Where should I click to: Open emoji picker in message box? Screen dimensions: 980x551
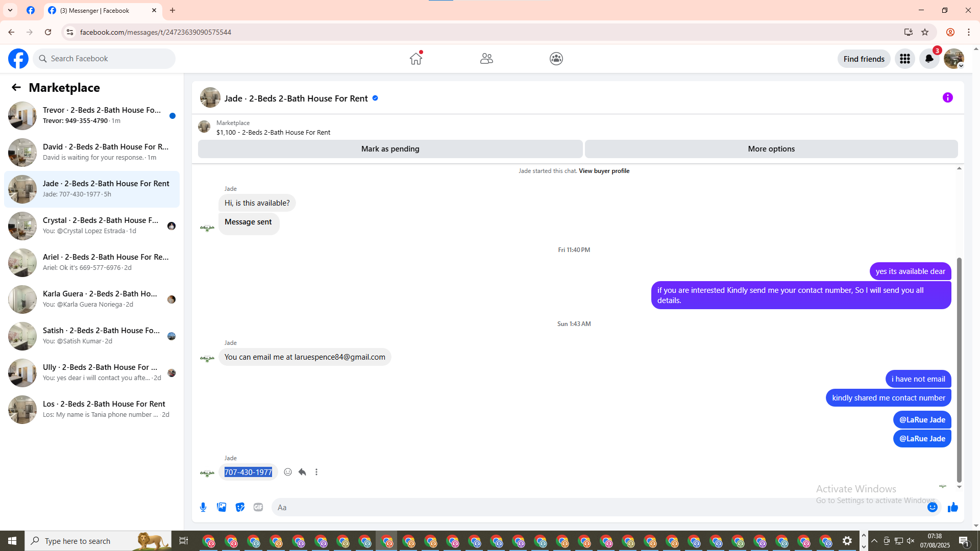pyautogui.click(x=932, y=507)
